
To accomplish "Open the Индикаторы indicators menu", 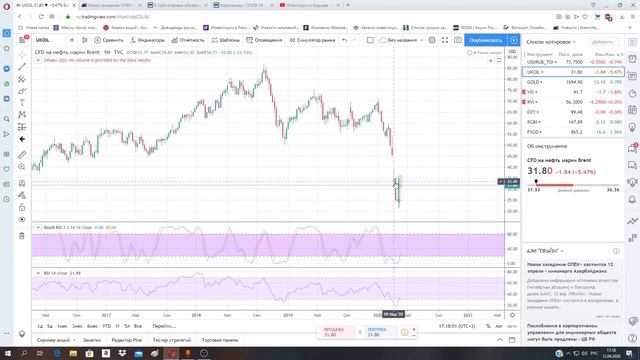I will pyautogui.click(x=147, y=40).
